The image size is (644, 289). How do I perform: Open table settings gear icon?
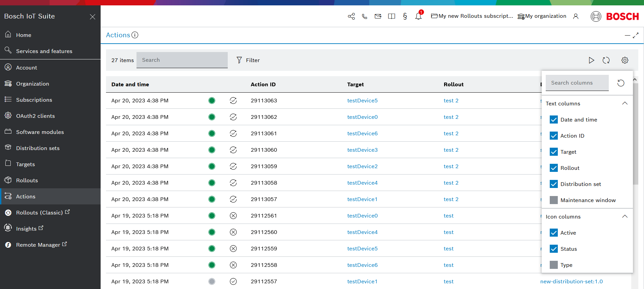click(x=625, y=60)
